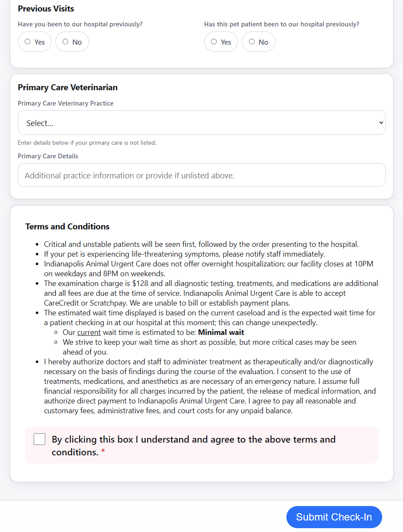This screenshot has height=532, width=403.
Task: Click the Terms and Conditions heading
Action: (68, 226)
